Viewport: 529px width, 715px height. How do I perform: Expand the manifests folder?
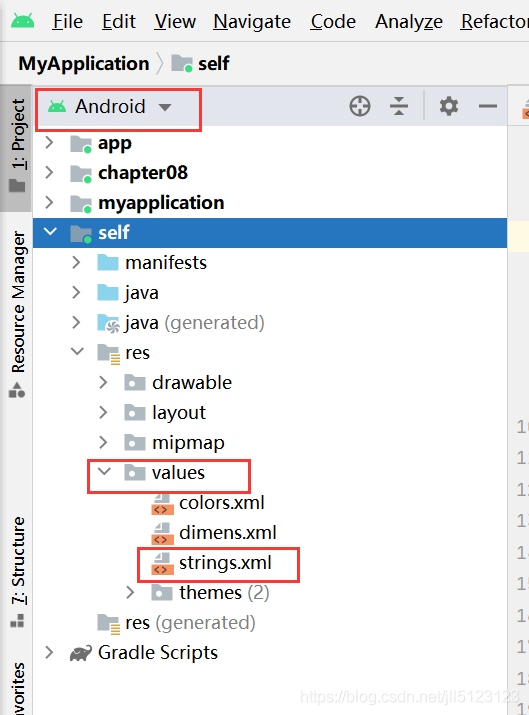[x=76, y=262]
